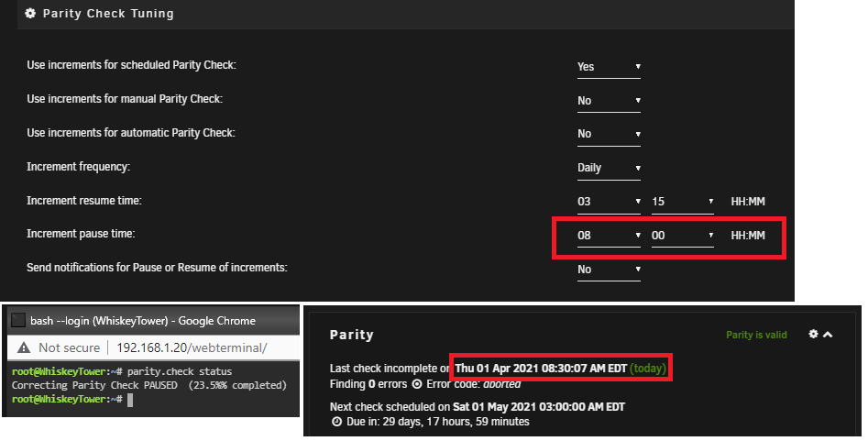This screenshot has height=441, width=868.
Task: Open resume time minute dropdown 15
Action: [683, 202]
